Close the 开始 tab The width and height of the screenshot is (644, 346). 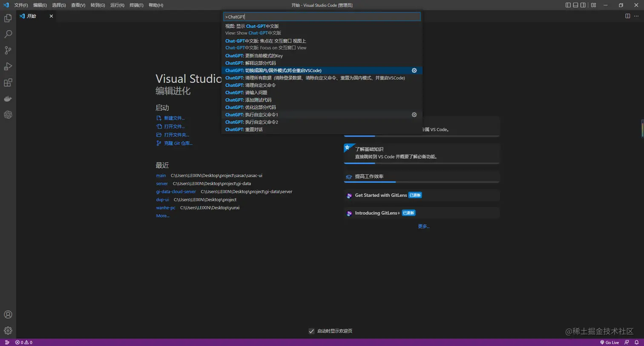[51, 16]
